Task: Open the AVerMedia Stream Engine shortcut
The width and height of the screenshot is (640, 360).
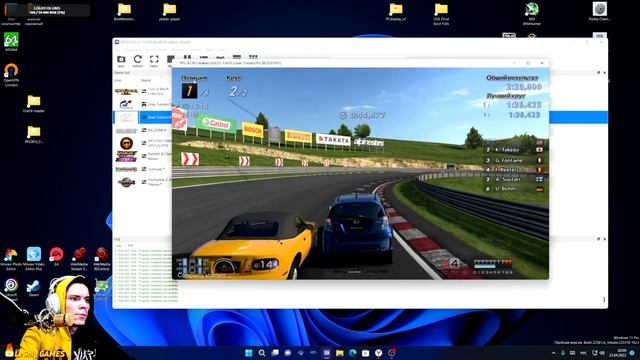Action: [x=79, y=258]
